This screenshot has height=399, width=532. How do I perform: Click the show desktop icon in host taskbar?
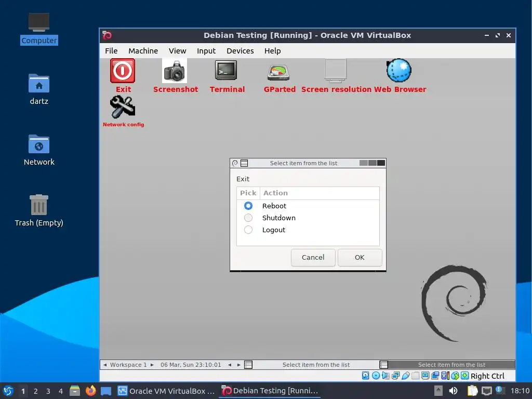106,391
